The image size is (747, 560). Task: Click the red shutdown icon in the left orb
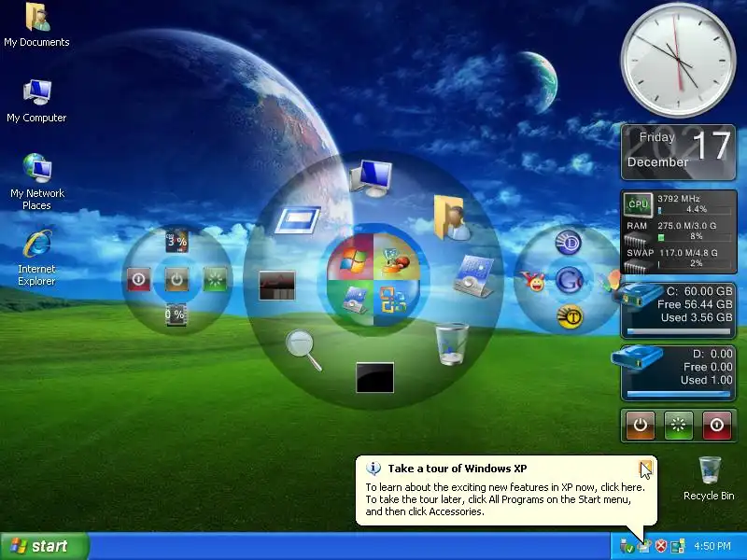tap(138, 279)
